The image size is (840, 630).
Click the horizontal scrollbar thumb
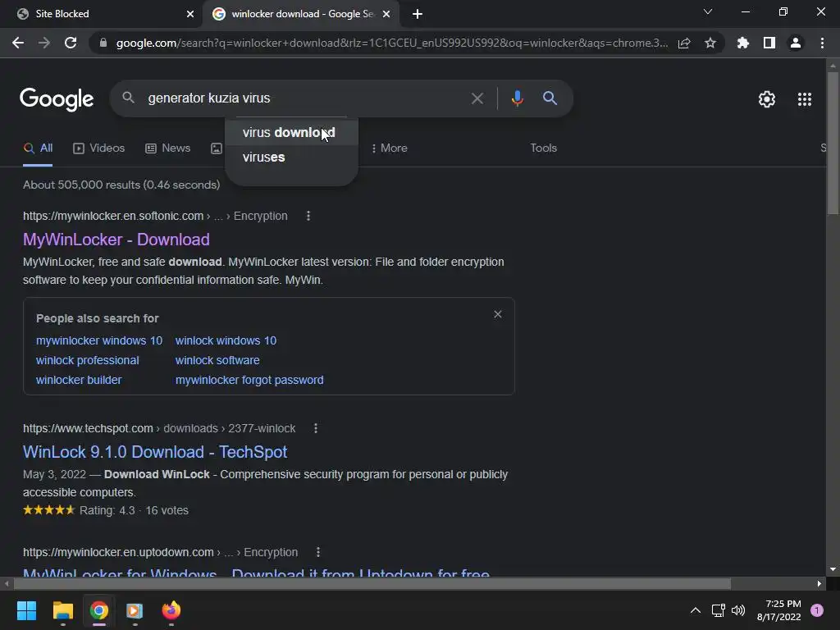[372, 583]
